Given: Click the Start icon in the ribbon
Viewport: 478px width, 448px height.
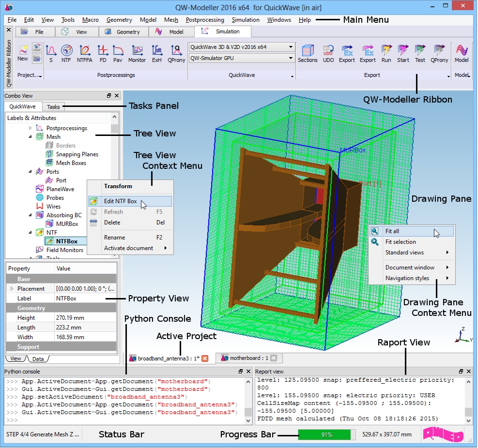Looking at the screenshot, I should [403, 53].
